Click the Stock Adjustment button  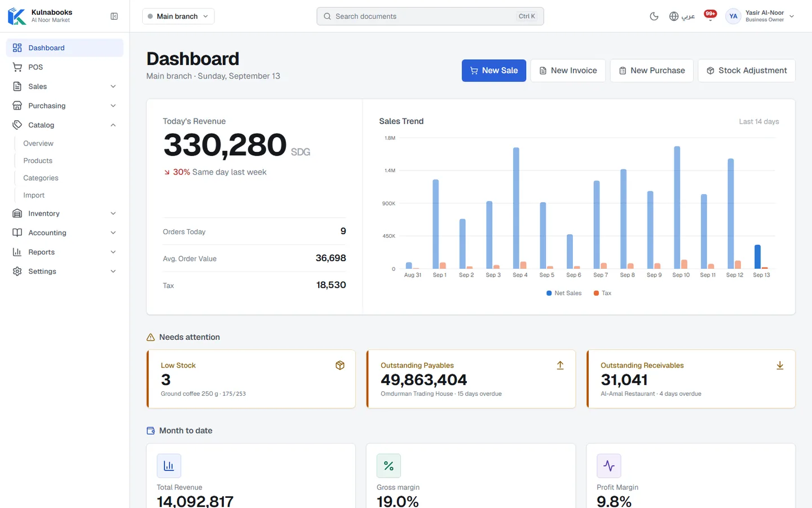coord(747,71)
